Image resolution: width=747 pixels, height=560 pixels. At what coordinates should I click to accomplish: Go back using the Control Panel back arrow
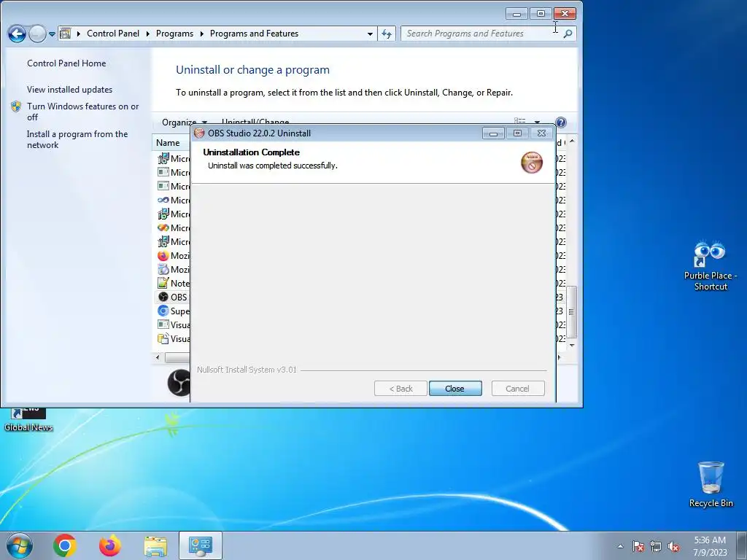coord(17,34)
